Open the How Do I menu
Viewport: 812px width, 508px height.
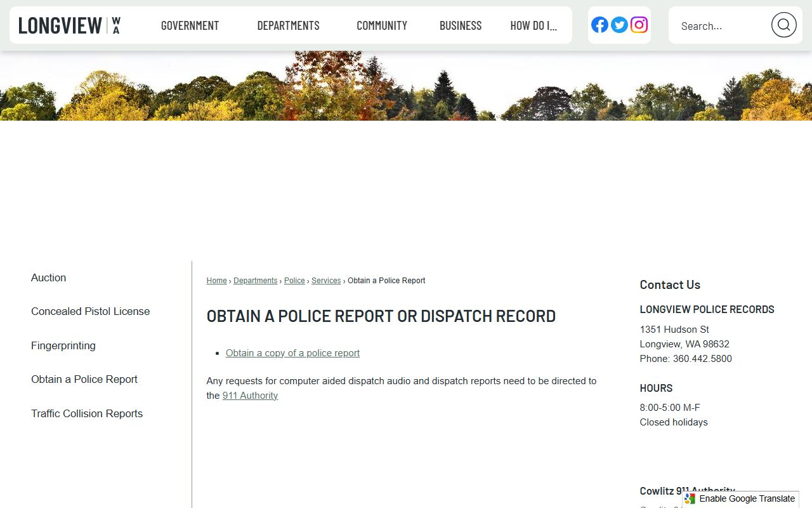[x=534, y=25]
